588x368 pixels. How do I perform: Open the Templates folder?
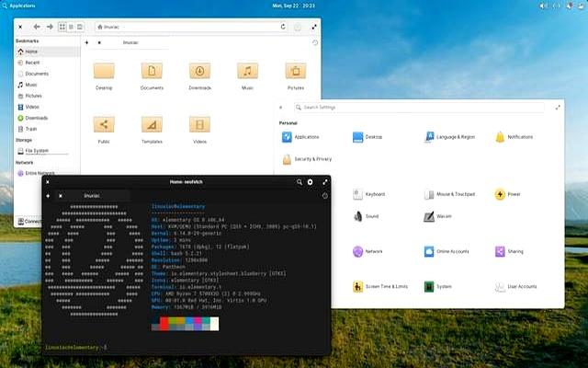click(152, 125)
